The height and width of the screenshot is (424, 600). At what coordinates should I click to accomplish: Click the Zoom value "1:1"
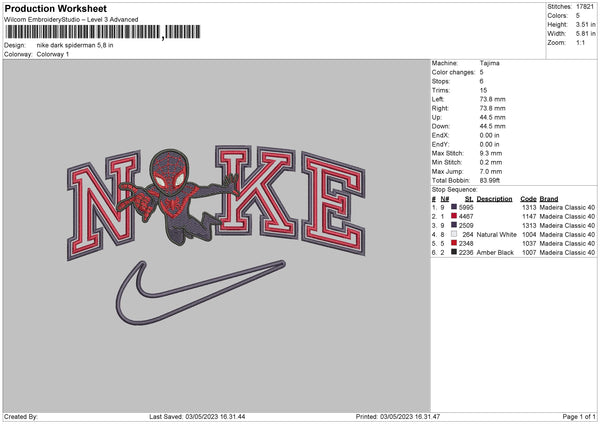pos(580,42)
